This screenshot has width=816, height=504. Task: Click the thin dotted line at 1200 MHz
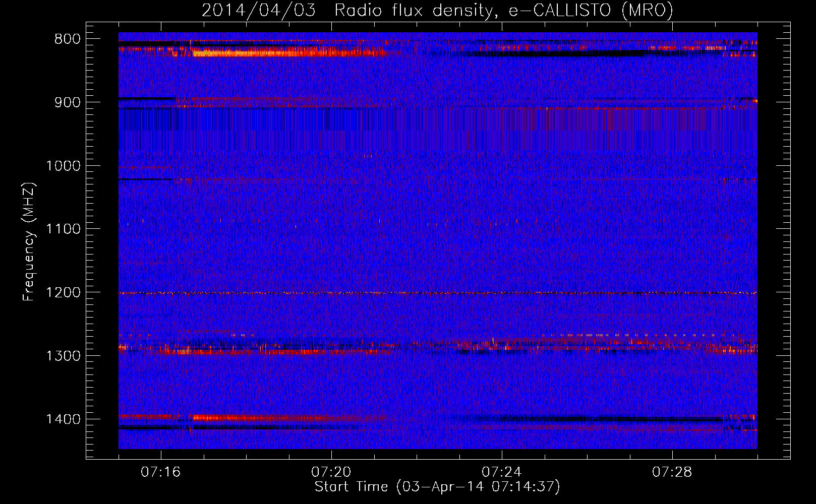point(438,293)
